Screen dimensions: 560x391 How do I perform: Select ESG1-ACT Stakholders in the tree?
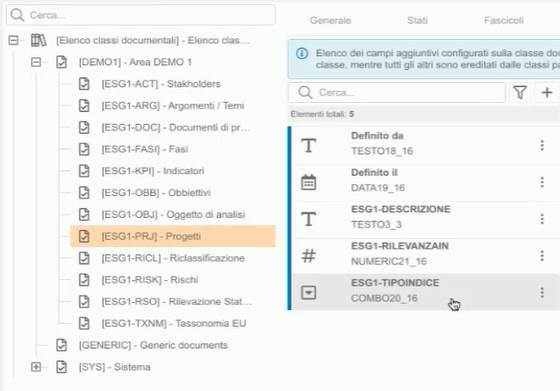pyautogui.click(x=161, y=84)
